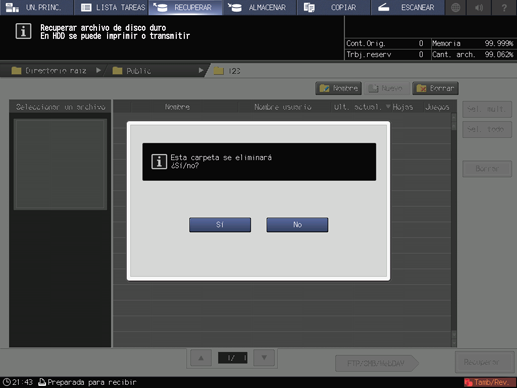
Task: Open the ESCANEAR tab
Action: (x=408, y=7)
